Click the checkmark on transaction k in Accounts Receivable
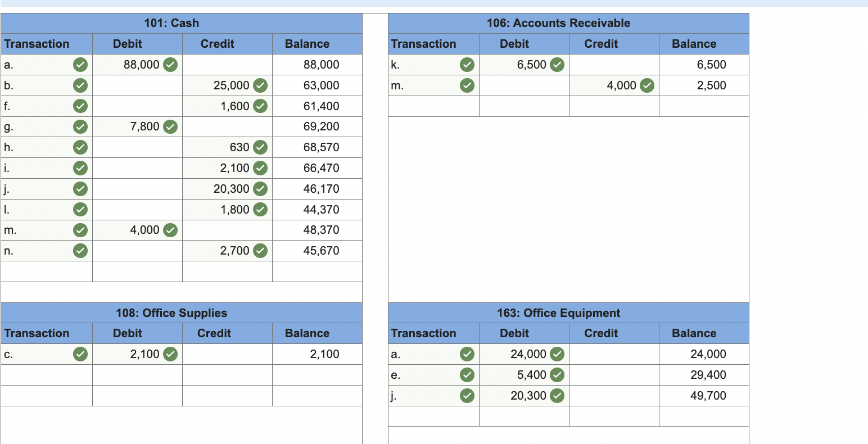This screenshot has height=444, width=868. pos(466,65)
